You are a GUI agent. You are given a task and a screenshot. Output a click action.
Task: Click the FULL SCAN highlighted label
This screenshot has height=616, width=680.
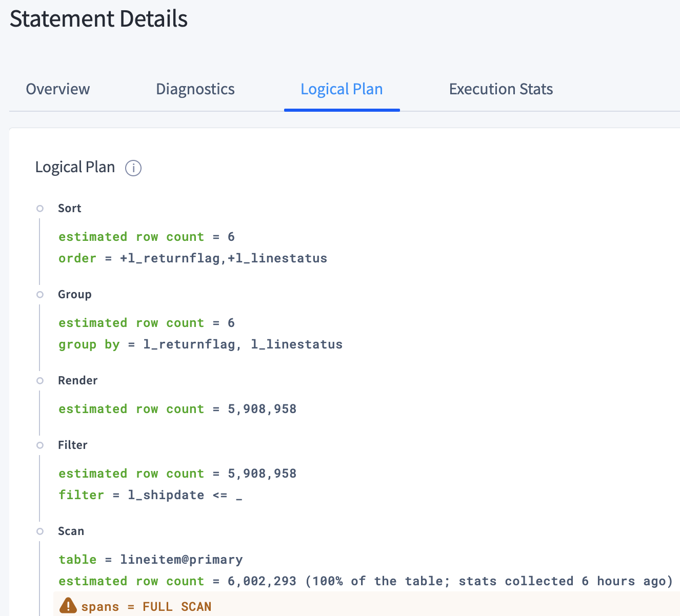[177, 606]
